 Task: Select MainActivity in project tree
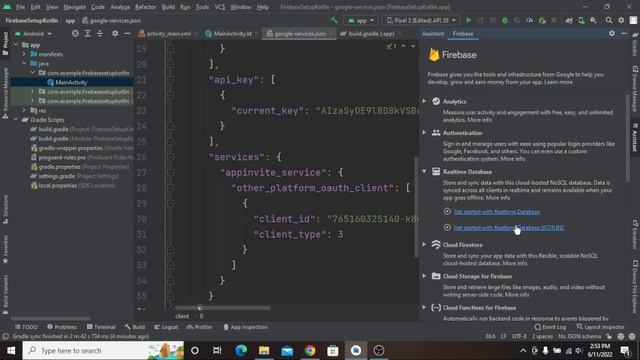(x=71, y=82)
